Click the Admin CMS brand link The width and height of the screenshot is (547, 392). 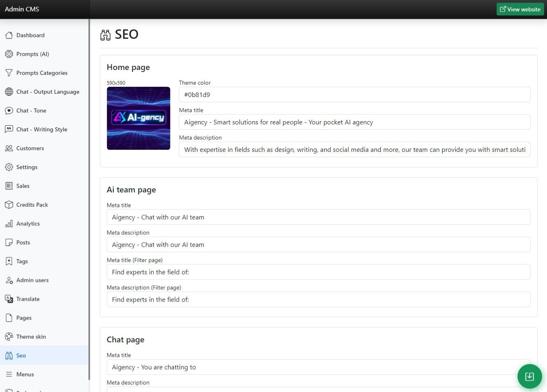pos(22,9)
